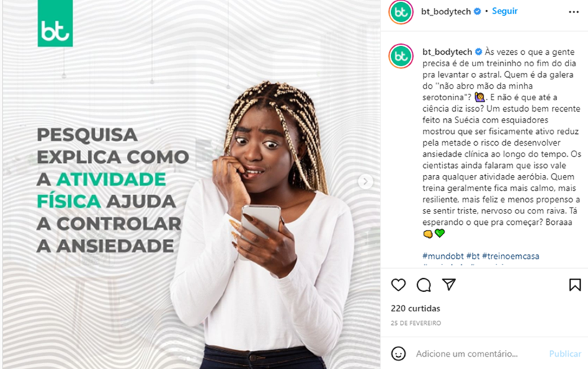Open the three-dots more options menu
Image resolution: width=588 pixels, height=369 pixels.
[574, 12]
